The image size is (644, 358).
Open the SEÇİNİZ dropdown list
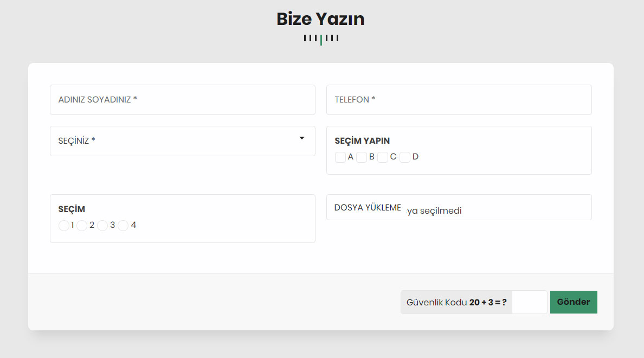coord(182,141)
